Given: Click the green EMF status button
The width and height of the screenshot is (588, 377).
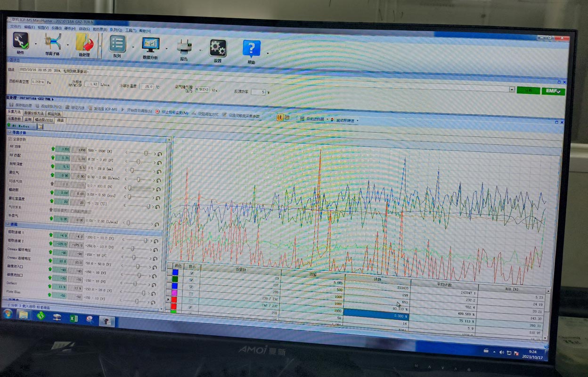Looking at the screenshot, I should pos(553,91).
